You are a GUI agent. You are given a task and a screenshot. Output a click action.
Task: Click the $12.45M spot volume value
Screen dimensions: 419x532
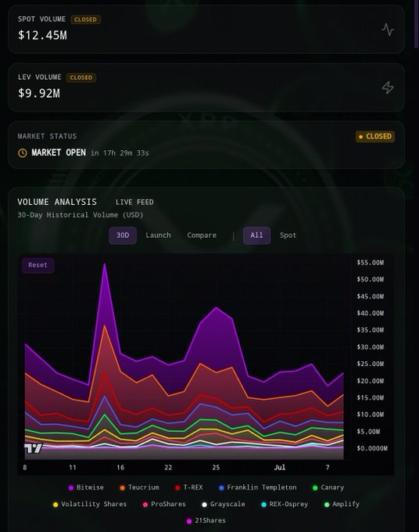[x=42, y=35]
